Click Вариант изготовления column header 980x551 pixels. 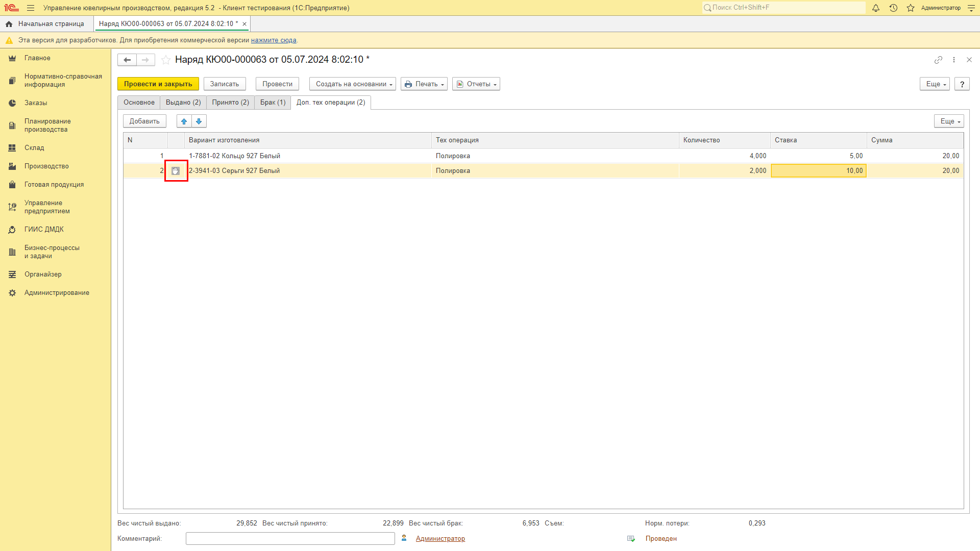[308, 140]
